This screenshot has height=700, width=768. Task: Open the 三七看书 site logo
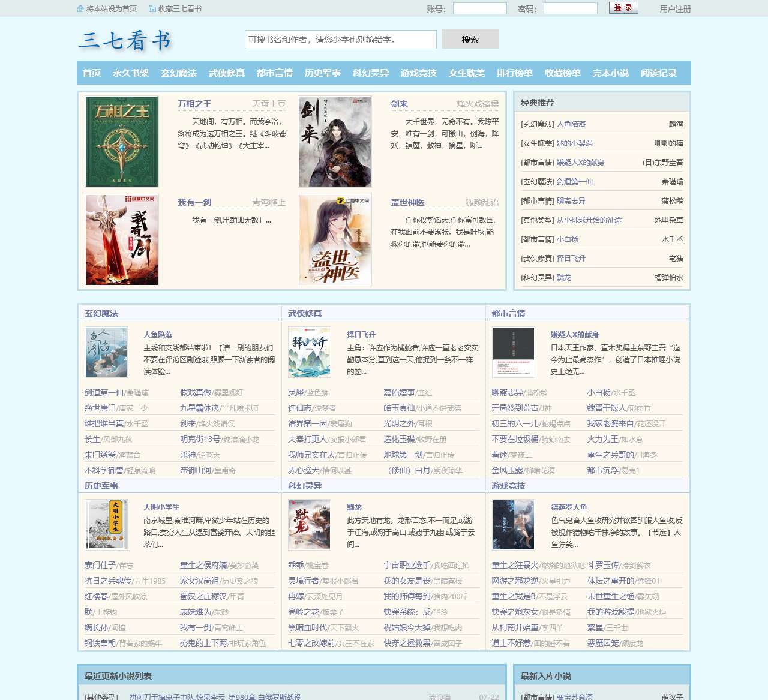[x=125, y=41]
